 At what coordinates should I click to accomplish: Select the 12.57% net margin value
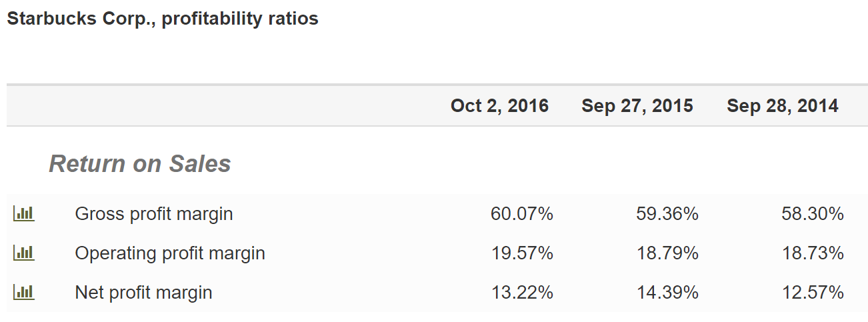(813, 292)
